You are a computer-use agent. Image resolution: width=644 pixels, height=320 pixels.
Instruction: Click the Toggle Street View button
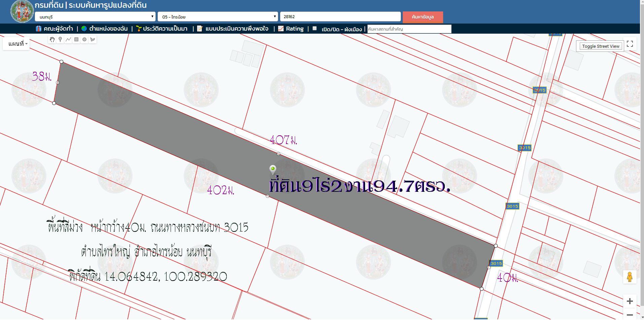point(601,46)
